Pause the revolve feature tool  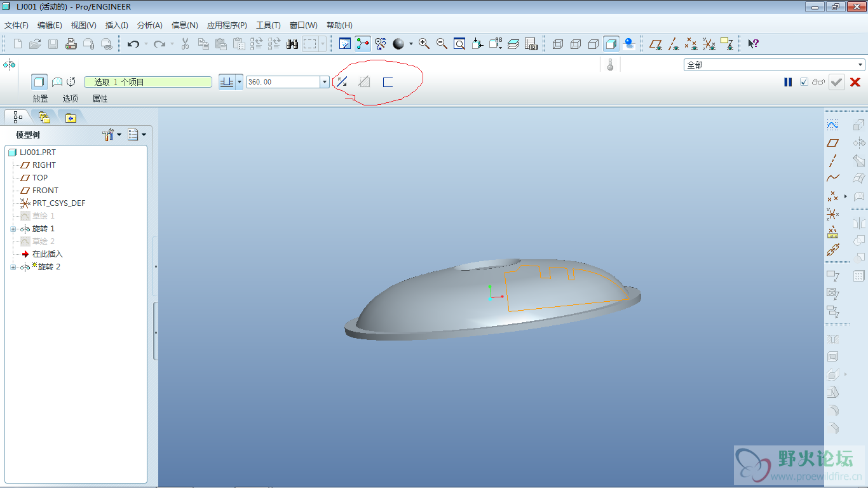(x=788, y=82)
